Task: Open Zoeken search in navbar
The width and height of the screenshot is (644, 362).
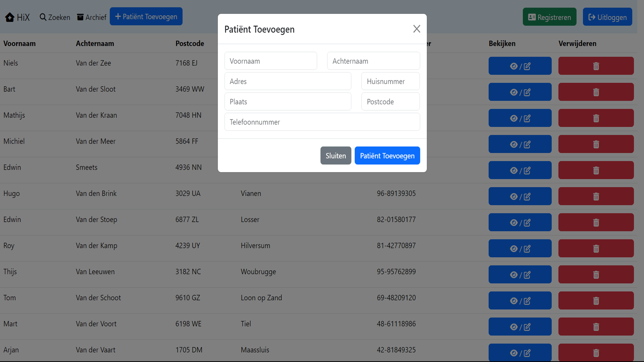Action: [55, 17]
